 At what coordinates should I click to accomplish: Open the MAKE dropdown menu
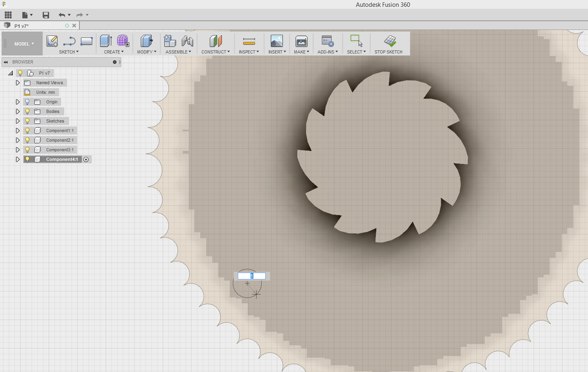click(x=302, y=52)
